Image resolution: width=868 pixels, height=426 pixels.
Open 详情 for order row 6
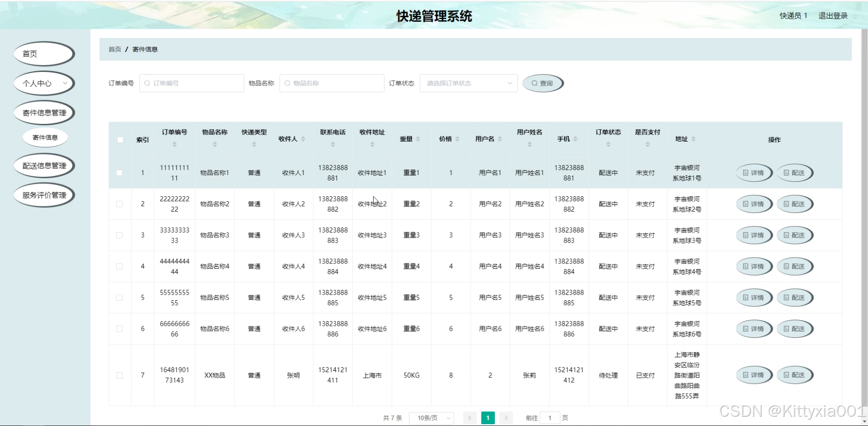pos(754,329)
